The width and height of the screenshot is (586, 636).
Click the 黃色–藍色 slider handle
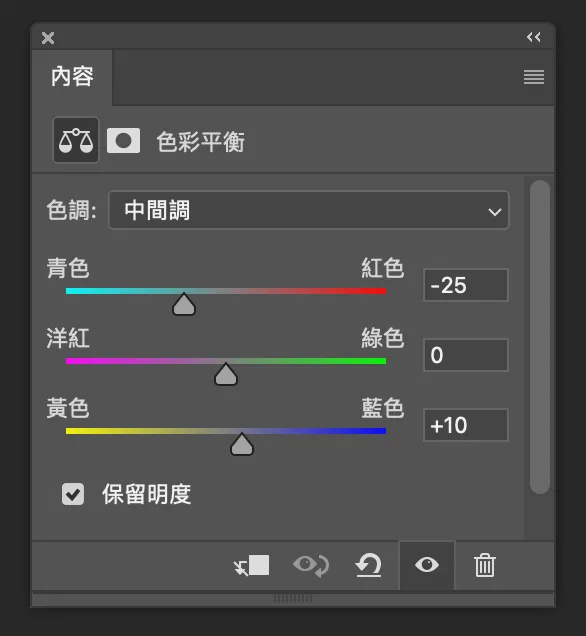pos(242,444)
